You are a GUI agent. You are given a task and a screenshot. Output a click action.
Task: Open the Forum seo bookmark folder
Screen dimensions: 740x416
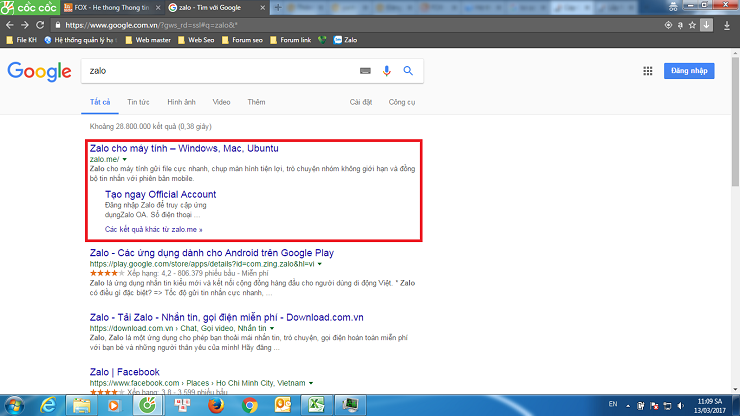click(242, 40)
